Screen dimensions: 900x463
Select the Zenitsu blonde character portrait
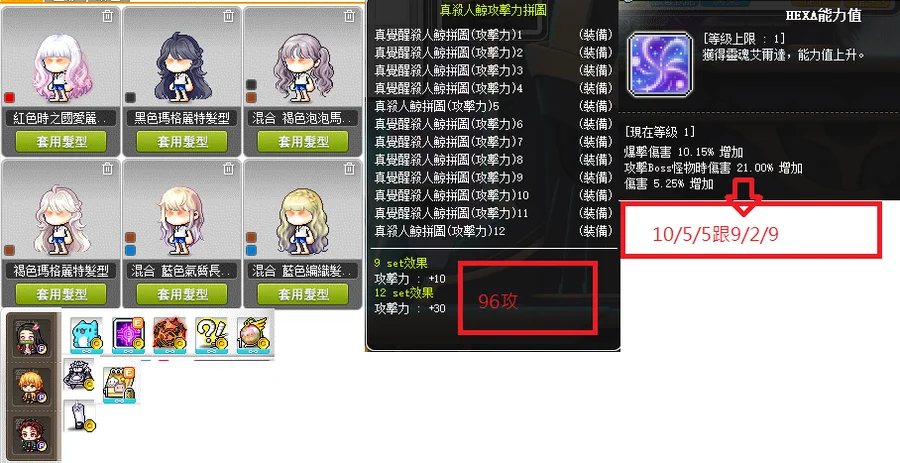click(32, 388)
